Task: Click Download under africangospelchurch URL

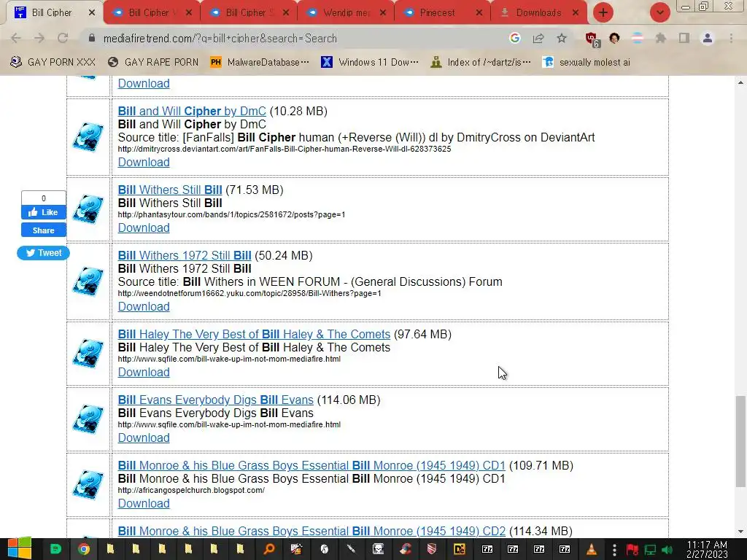Action: (x=144, y=504)
